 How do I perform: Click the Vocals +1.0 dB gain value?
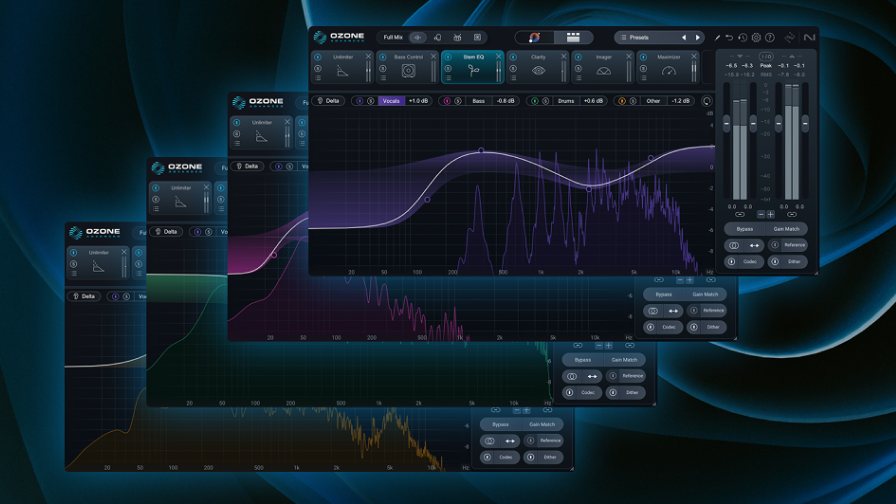[x=418, y=101]
